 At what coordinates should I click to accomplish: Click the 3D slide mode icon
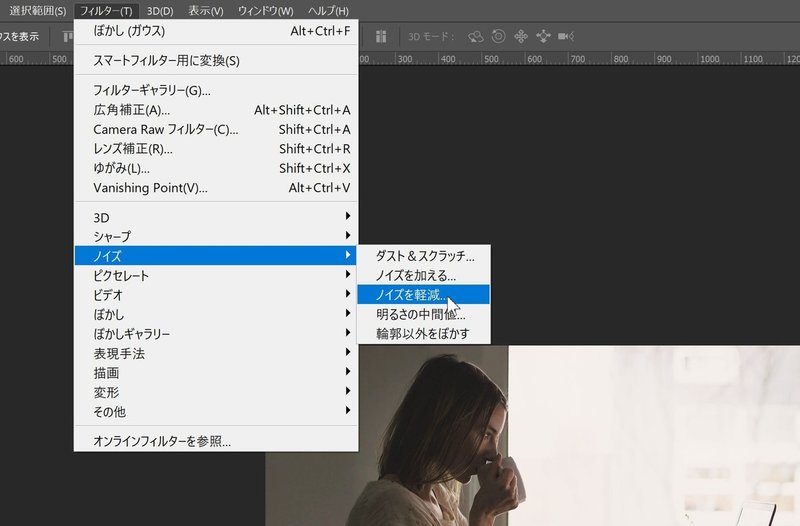[543, 36]
